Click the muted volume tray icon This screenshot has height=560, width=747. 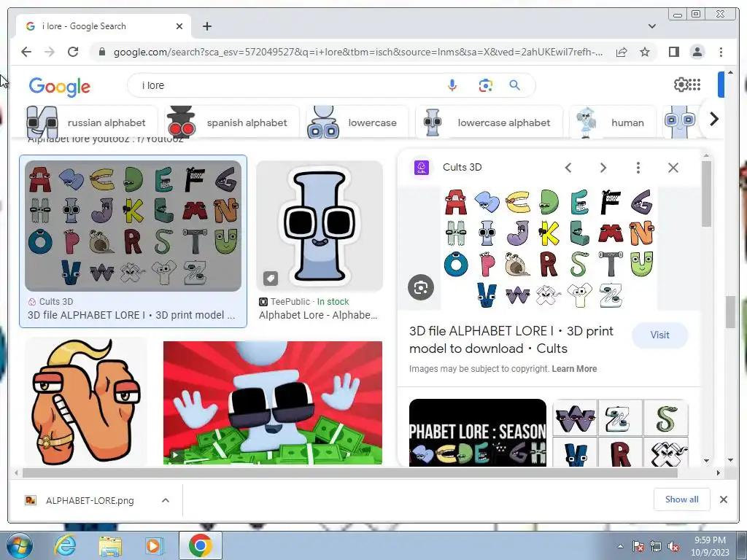[x=673, y=546]
